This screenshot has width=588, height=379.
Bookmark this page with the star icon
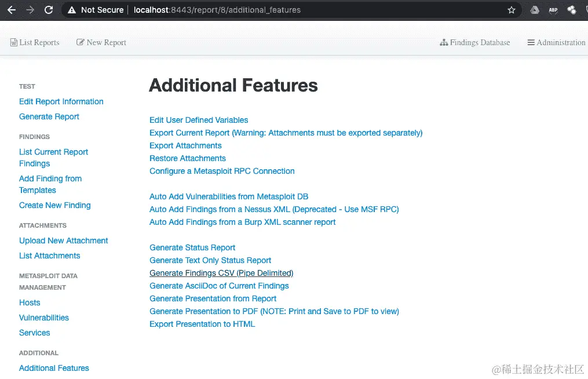click(512, 10)
